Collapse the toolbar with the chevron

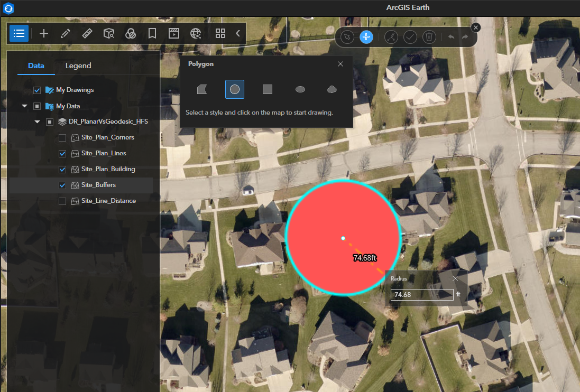[x=237, y=33]
